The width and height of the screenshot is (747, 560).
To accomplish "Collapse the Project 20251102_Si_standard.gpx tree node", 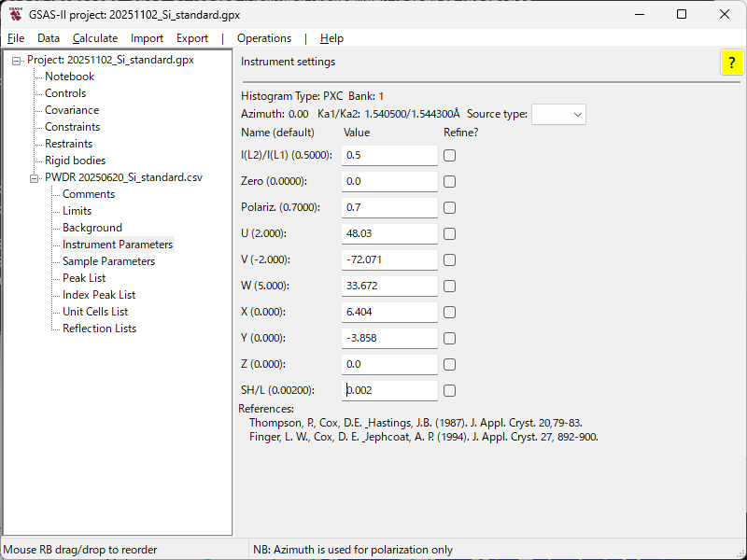I will tap(17, 61).
